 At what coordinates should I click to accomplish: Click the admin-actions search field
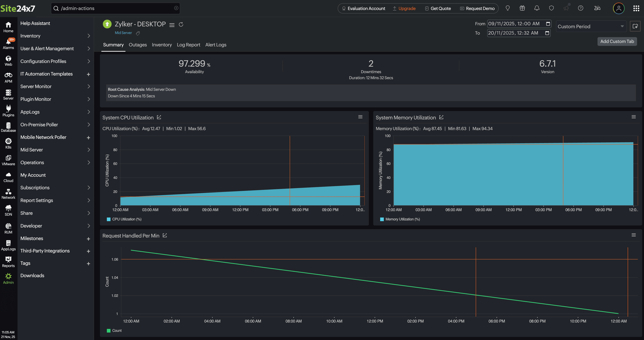115,8
